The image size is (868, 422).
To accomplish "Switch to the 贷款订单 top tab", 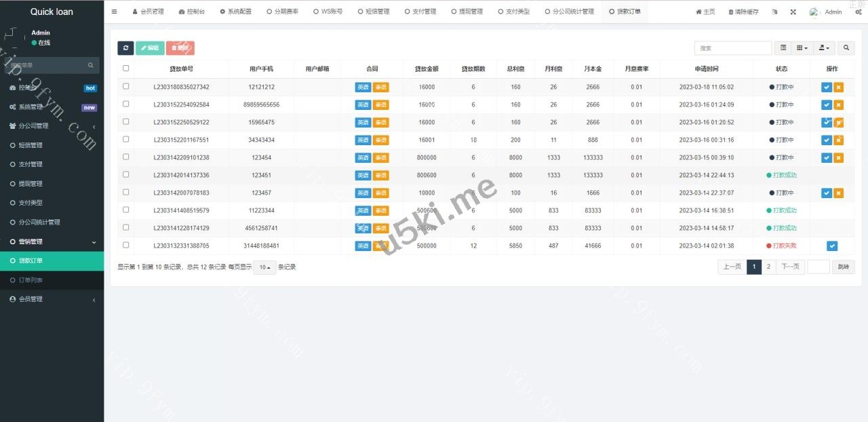I will click(x=624, y=11).
